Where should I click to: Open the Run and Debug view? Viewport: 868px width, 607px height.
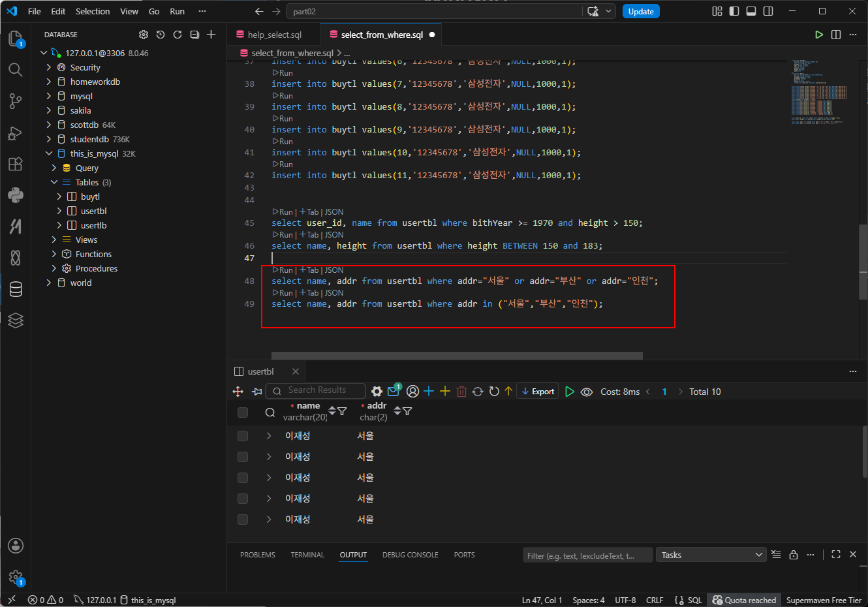[x=16, y=133]
